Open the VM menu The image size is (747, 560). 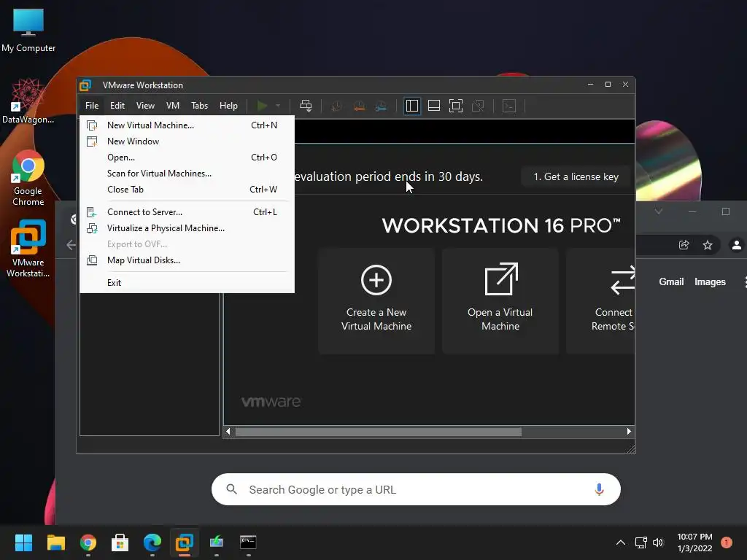tap(173, 106)
